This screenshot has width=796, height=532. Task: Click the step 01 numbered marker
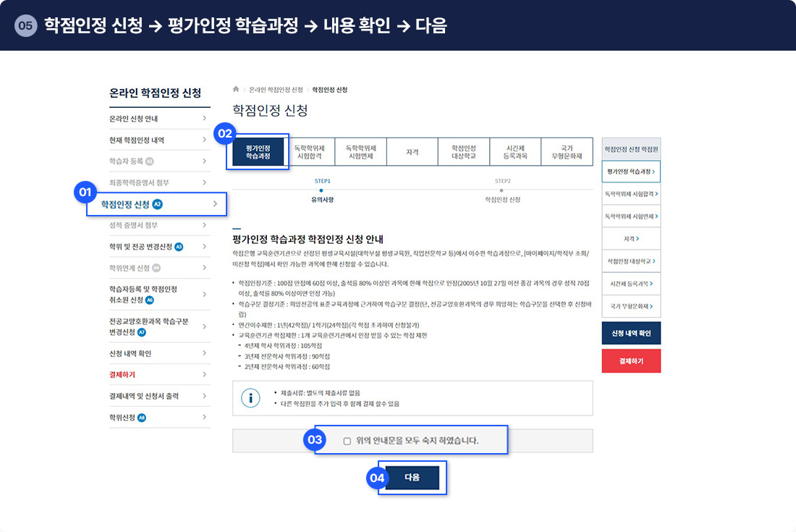85,193
